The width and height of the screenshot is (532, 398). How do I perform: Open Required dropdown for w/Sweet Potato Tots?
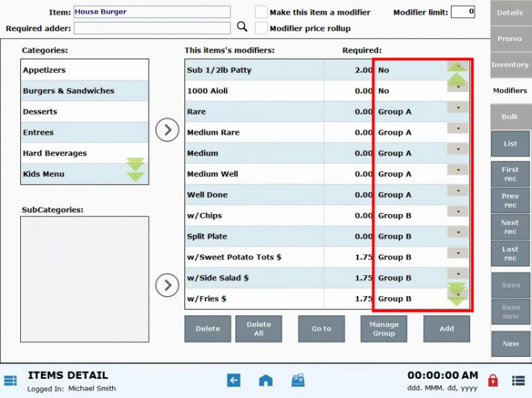458,253
